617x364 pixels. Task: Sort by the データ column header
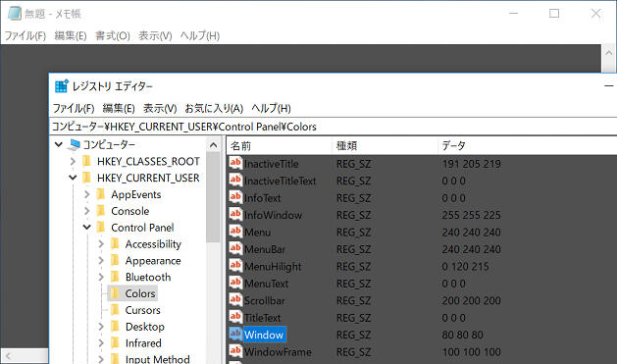pos(528,146)
